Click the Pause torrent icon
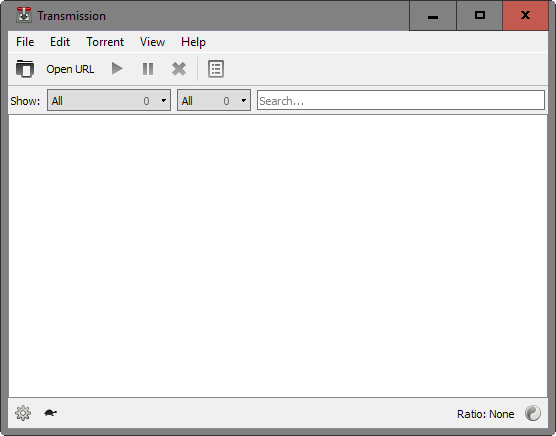This screenshot has width=556, height=436. pos(148,69)
